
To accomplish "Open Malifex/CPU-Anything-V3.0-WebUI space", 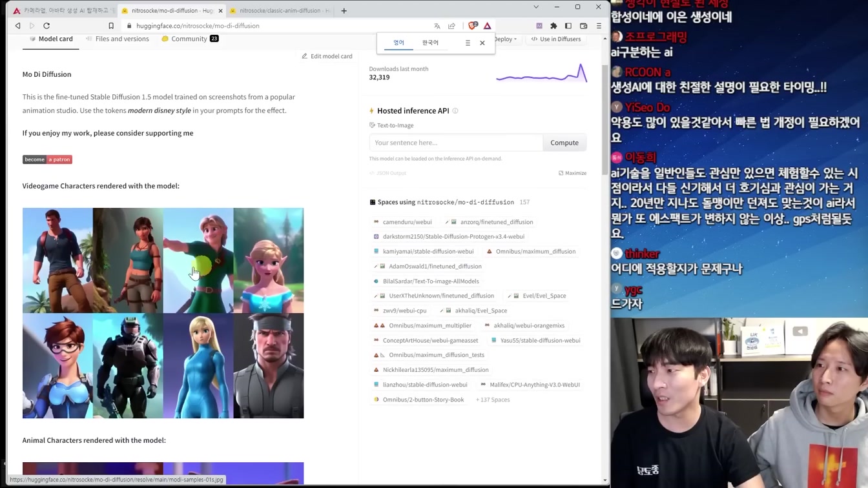I will coord(530,385).
